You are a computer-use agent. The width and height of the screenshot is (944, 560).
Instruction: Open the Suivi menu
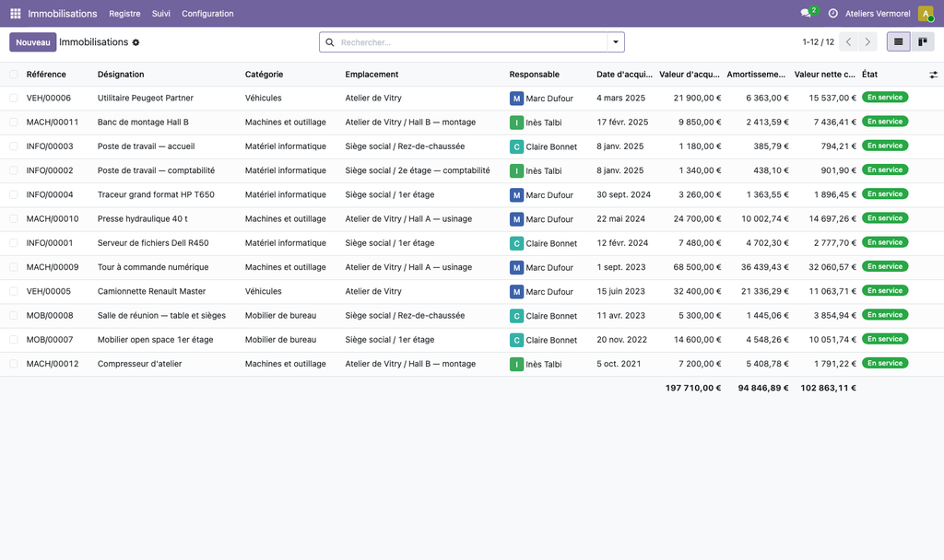point(160,13)
